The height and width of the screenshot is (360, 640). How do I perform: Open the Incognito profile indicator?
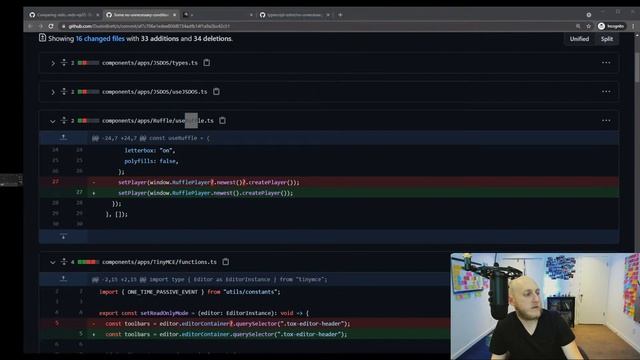pyautogui.click(x=611, y=26)
